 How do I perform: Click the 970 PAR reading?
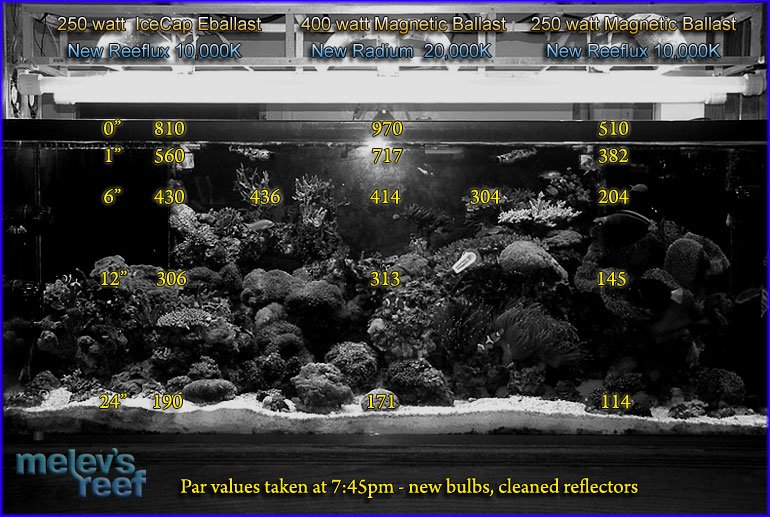pyautogui.click(x=386, y=129)
